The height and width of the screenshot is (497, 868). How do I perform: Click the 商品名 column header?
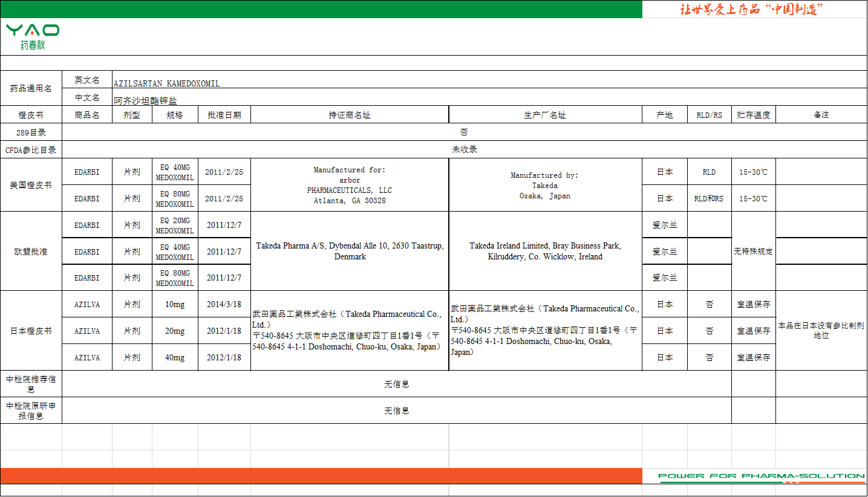tap(87, 115)
